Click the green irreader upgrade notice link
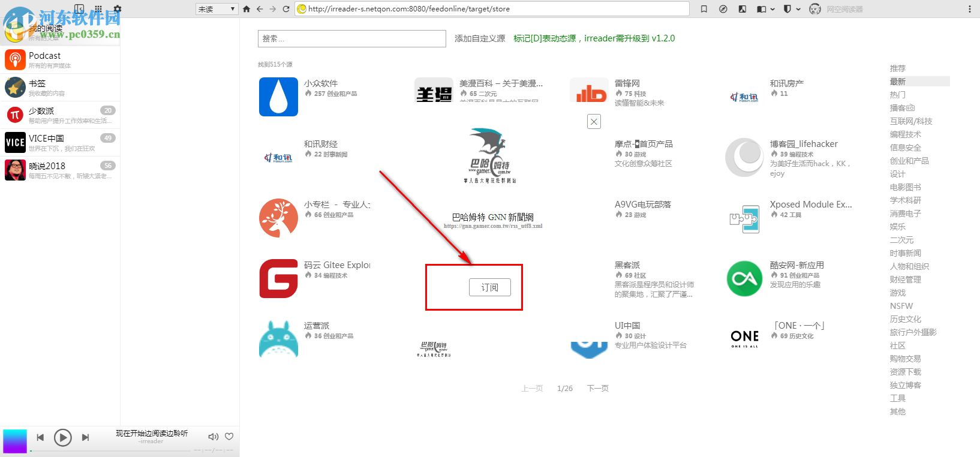Screen dimensions: 980x457 click(594, 38)
